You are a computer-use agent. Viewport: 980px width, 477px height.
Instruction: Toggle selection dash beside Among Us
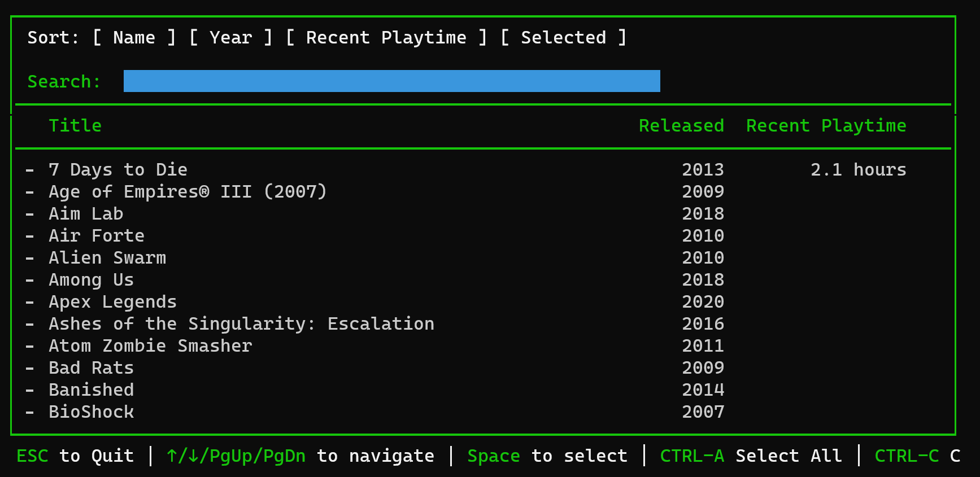pos(30,280)
